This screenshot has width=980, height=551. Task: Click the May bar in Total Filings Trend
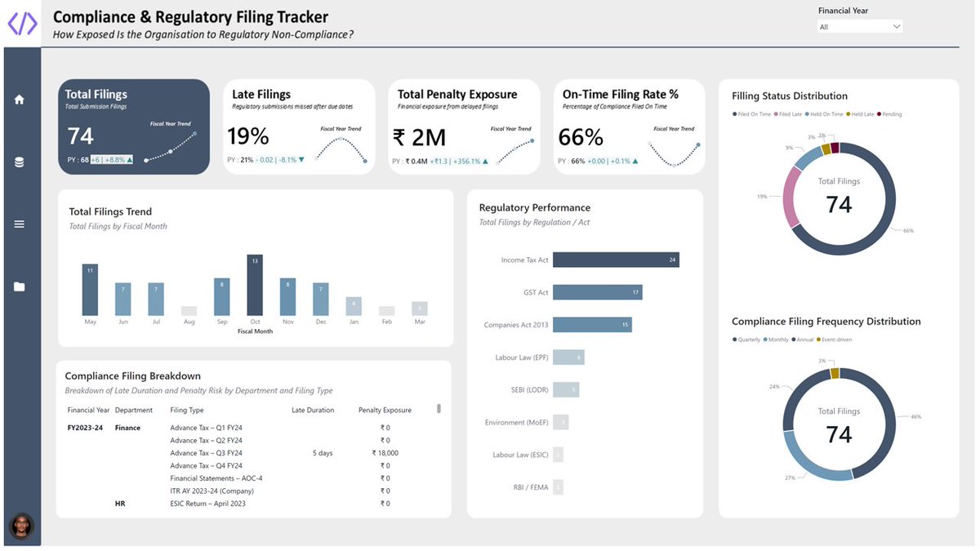pyautogui.click(x=90, y=290)
